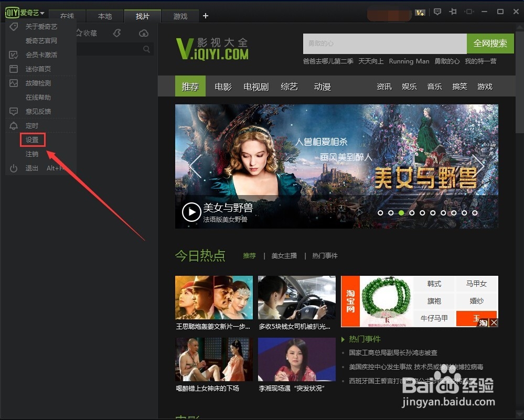The image size is (524, 420).
Task: Open hot search link 天天向上
Action: coord(371,61)
